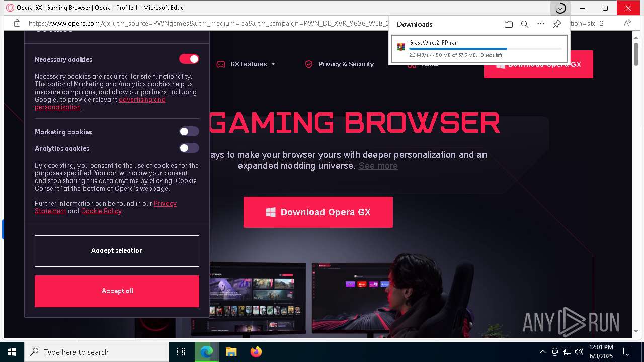The height and width of the screenshot is (362, 644).
Task: Show hidden tray icons chevron
Action: pos(542,352)
